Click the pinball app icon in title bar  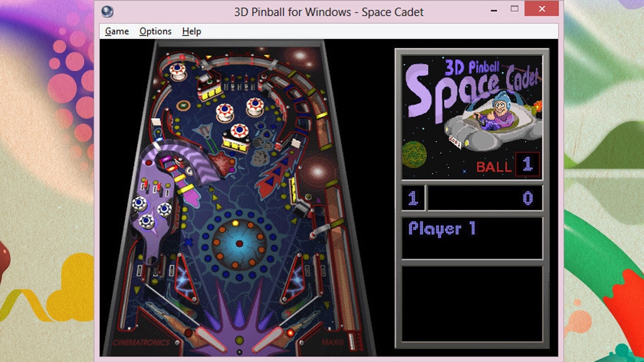coord(107,11)
